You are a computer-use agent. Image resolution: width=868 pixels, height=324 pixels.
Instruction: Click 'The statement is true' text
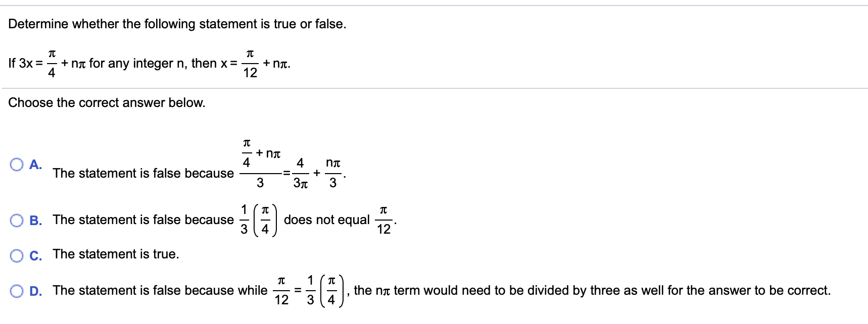117,254
